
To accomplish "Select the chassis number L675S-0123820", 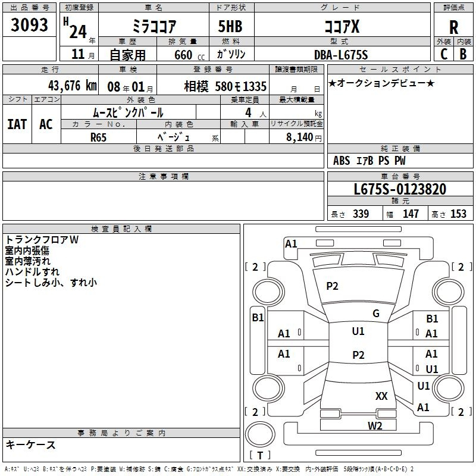I will tap(400, 189).
